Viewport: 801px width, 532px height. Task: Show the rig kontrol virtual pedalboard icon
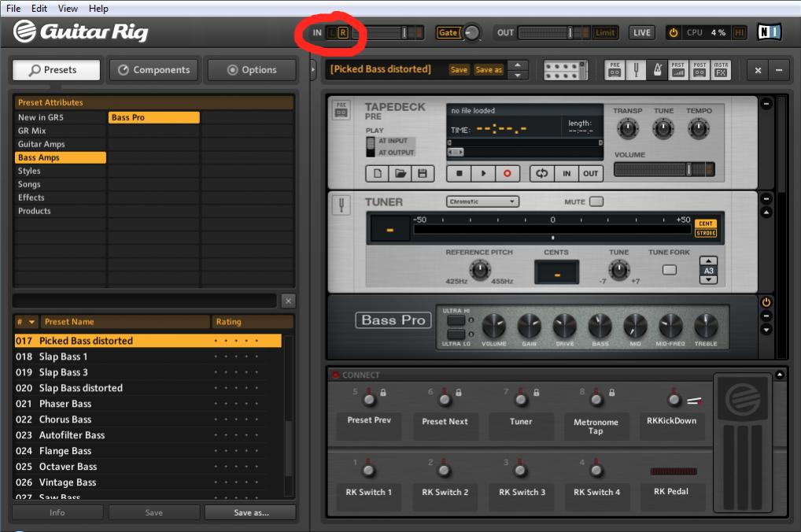tap(565, 70)
